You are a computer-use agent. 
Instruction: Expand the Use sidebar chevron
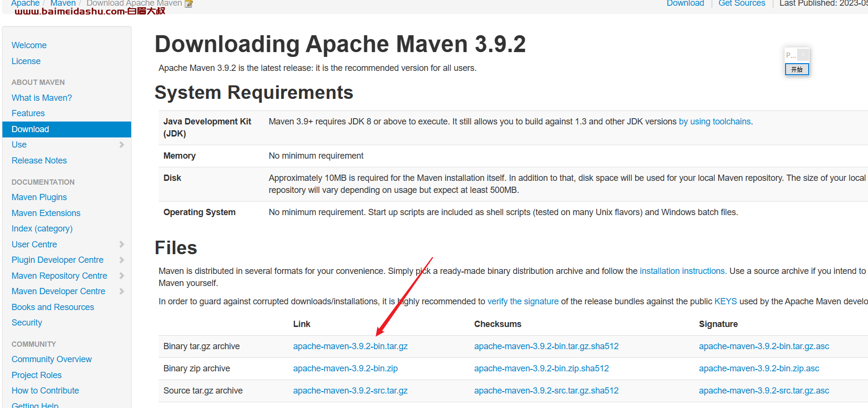click(x=122, y=145)
